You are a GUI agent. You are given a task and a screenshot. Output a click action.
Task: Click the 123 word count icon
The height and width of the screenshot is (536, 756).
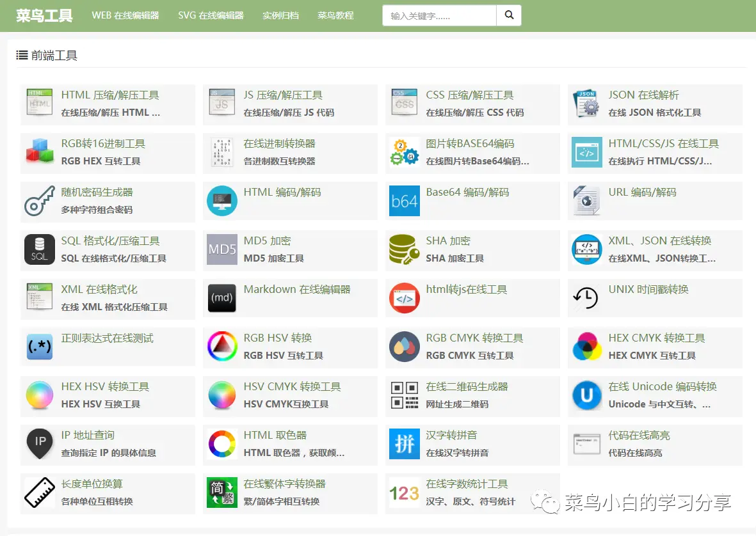[x=404, y=493]
